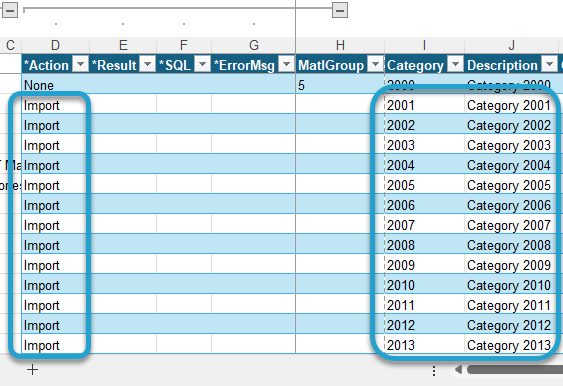Select Category cell 2006
The image size is (563, 386).
pos(424,205)
